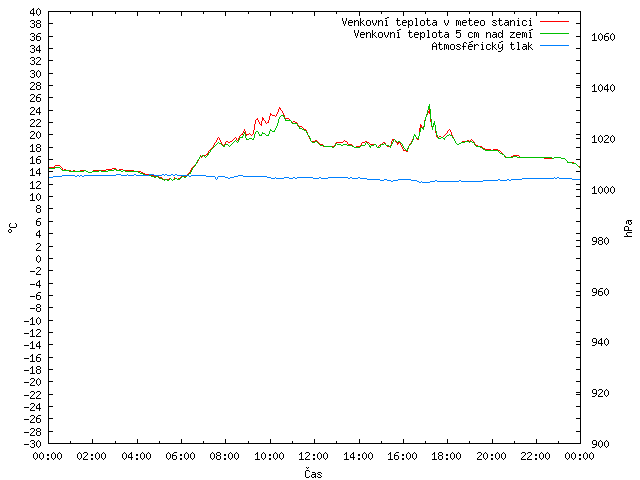Click the '°C' left axis title

(13, 228)
